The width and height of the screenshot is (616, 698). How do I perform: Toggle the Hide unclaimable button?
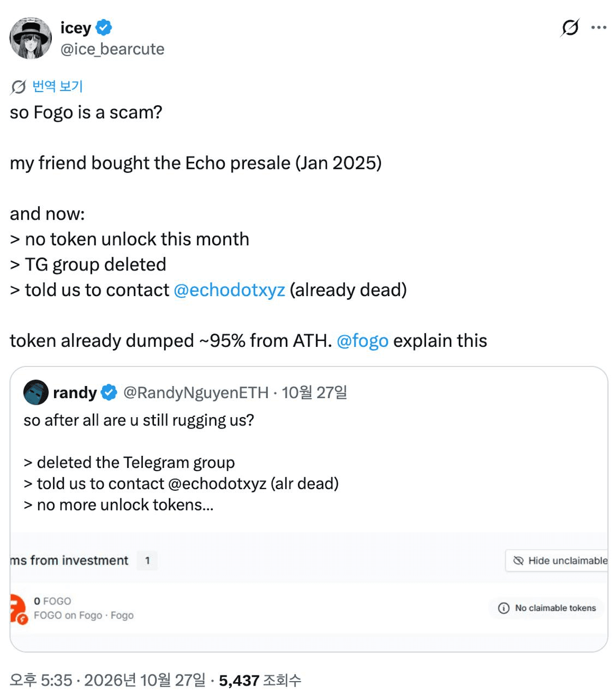click(557, 561)
